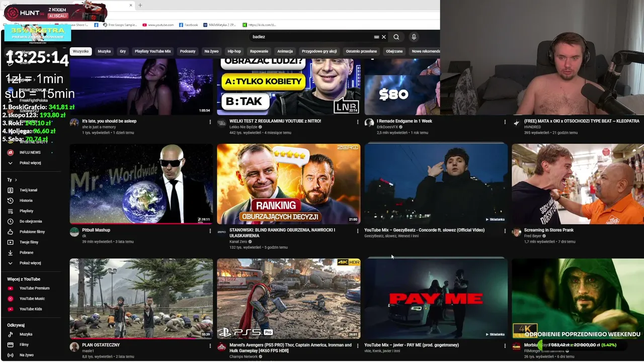Play the PAY ME mix thumbnail
The image size is (644, 362).
436,299
